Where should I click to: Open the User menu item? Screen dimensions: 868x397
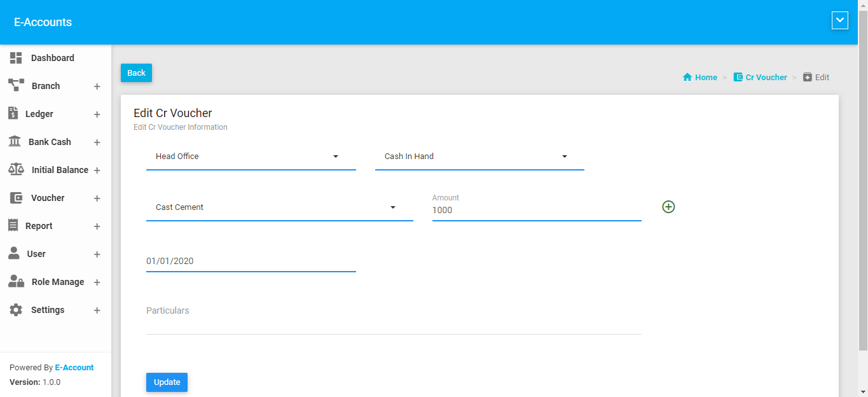click(36, 254)
